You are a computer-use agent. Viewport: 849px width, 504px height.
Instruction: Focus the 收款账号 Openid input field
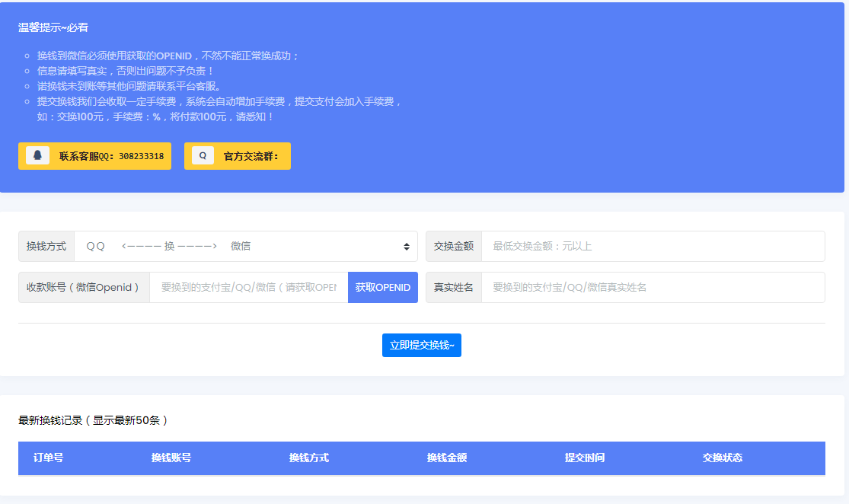click(x=248, y=288)
